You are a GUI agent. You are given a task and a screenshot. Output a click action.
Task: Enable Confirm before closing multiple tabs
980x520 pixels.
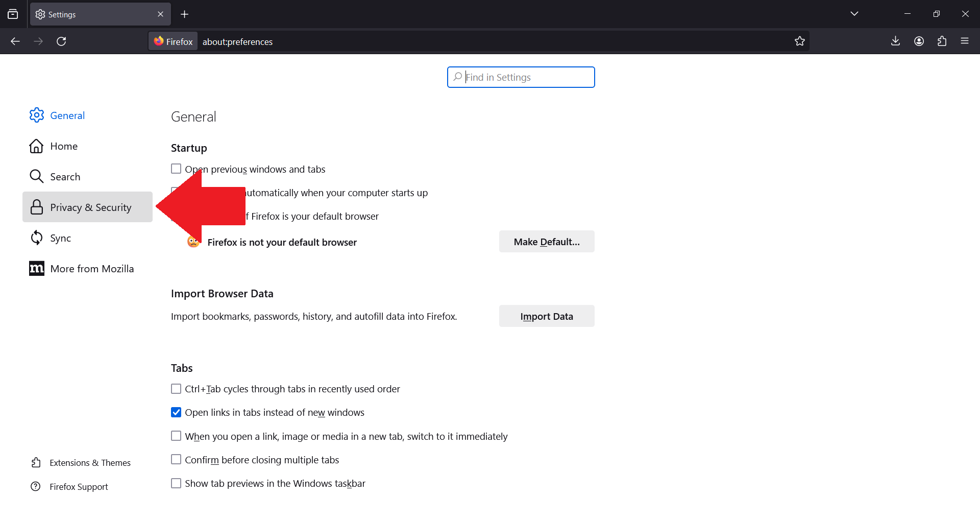coord(176,459)
